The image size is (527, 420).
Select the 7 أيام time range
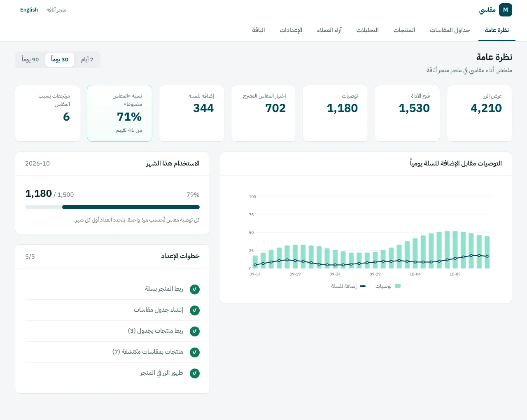coord(87,60)
